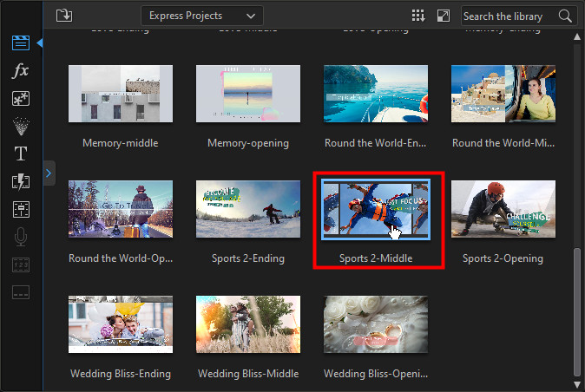Expand the side panel chevron arrow
The height and width of the screenshot is (392, 585).
[49, 173]
